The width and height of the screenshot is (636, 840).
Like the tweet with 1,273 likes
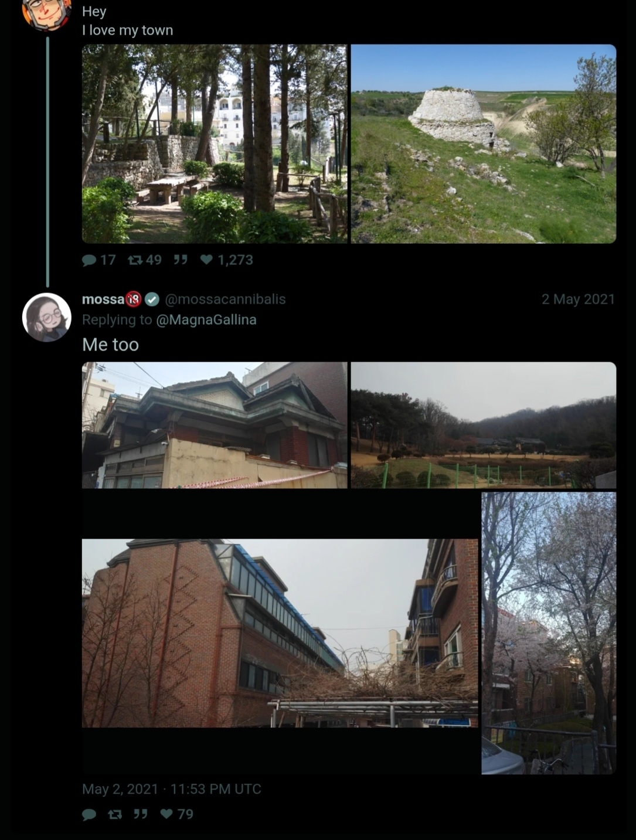point(206,260)
